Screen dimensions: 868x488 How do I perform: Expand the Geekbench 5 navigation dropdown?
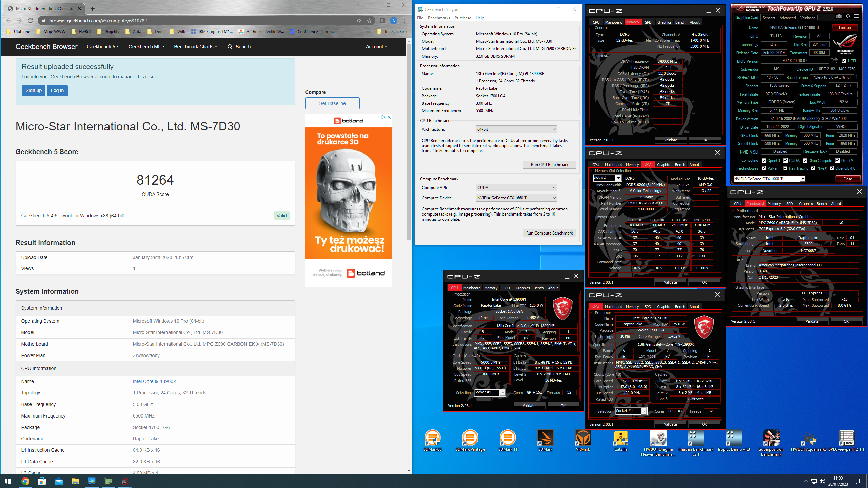[103, 47]
